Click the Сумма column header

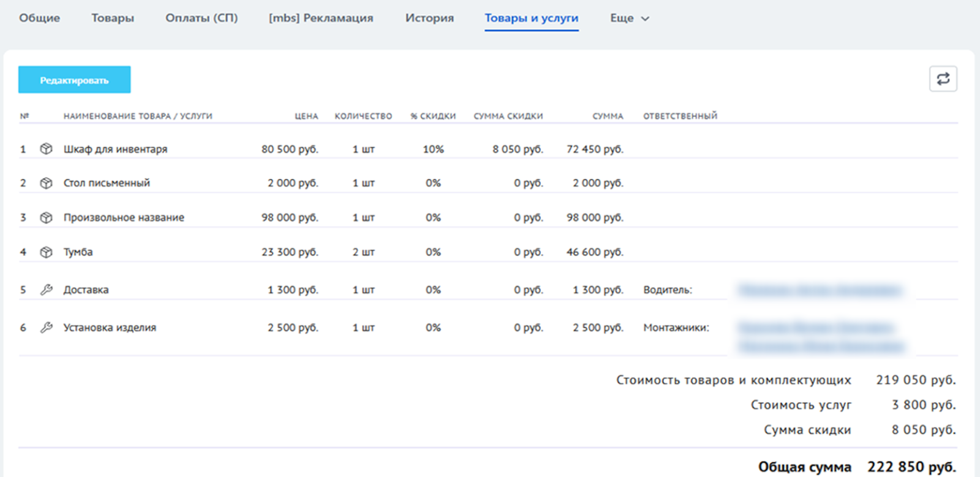608,116
